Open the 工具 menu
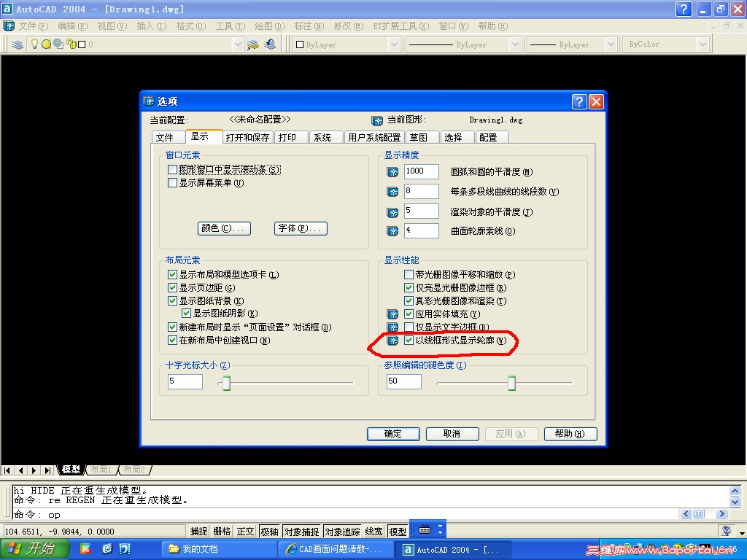747x560 pixels. coord(230,26)
